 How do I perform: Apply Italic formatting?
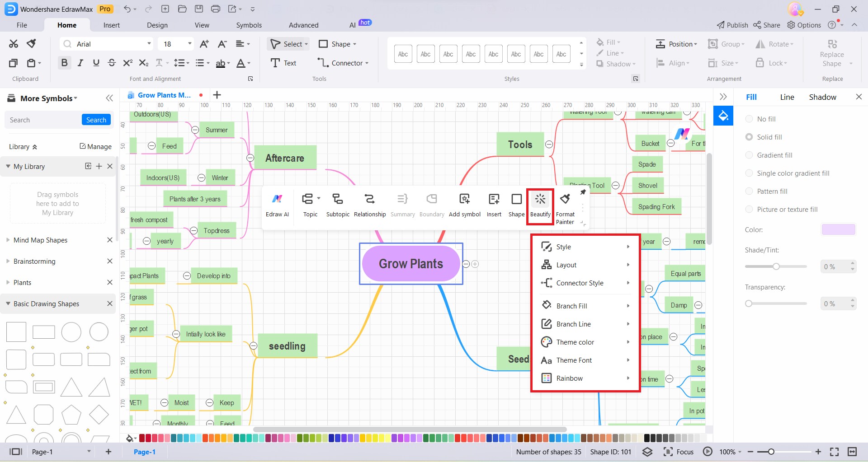pos(80,63)
